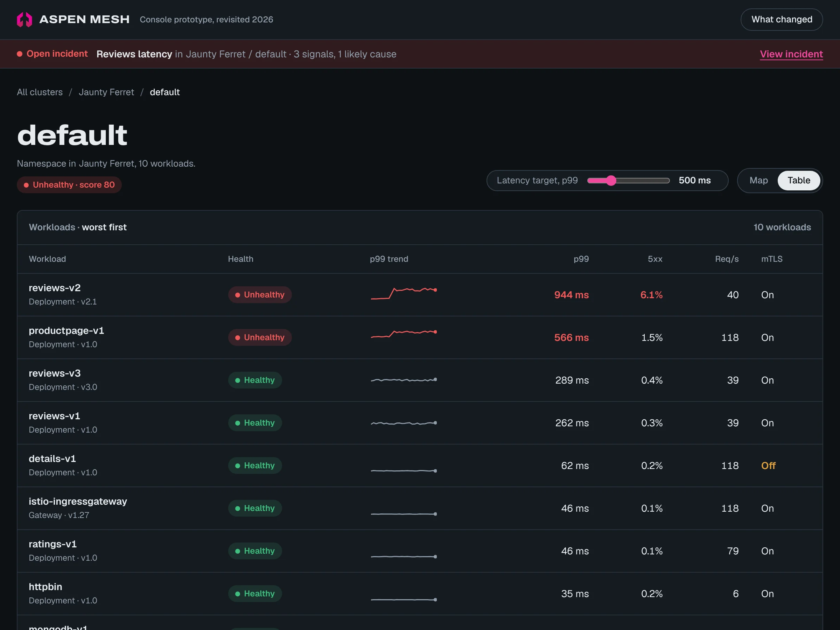Select the Table view toggle
The image size is (840, 630).
click(x=799, y=180)
